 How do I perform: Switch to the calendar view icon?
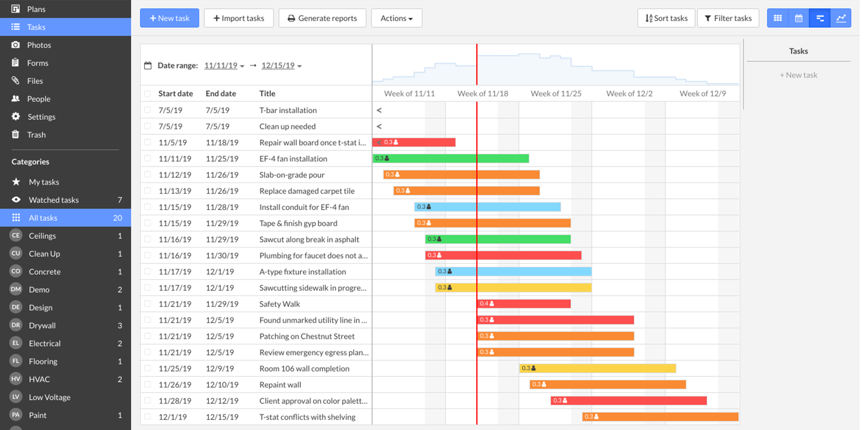point(799,18)
